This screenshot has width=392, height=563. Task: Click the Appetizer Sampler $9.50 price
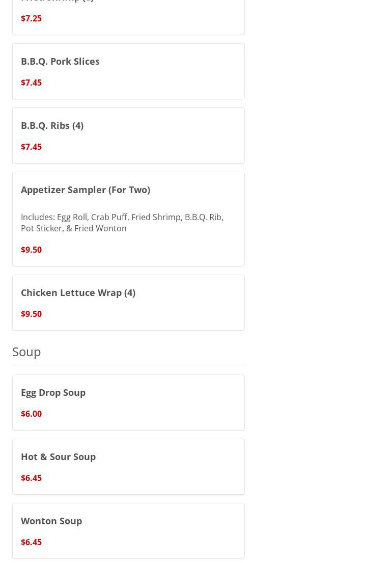pyautogui.click(x=31, y=250)
